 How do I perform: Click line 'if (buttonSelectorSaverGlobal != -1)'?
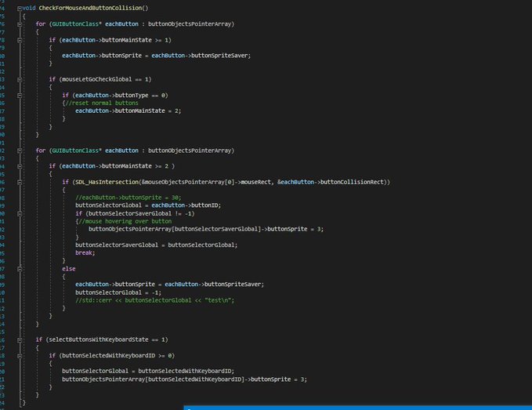135,214
